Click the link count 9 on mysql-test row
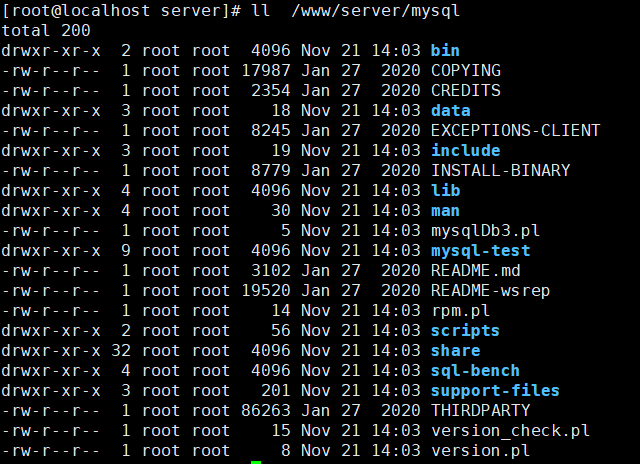640x464 pixels. [126, 251]
